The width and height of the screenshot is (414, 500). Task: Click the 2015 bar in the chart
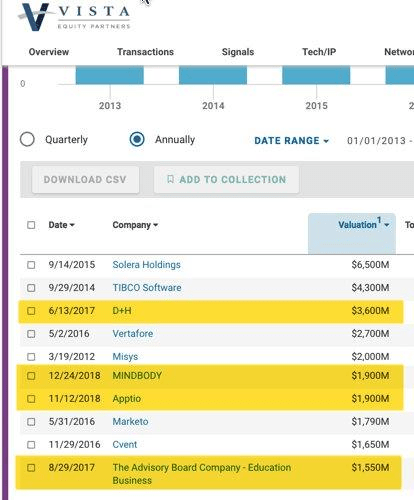(x=316, y=75)
